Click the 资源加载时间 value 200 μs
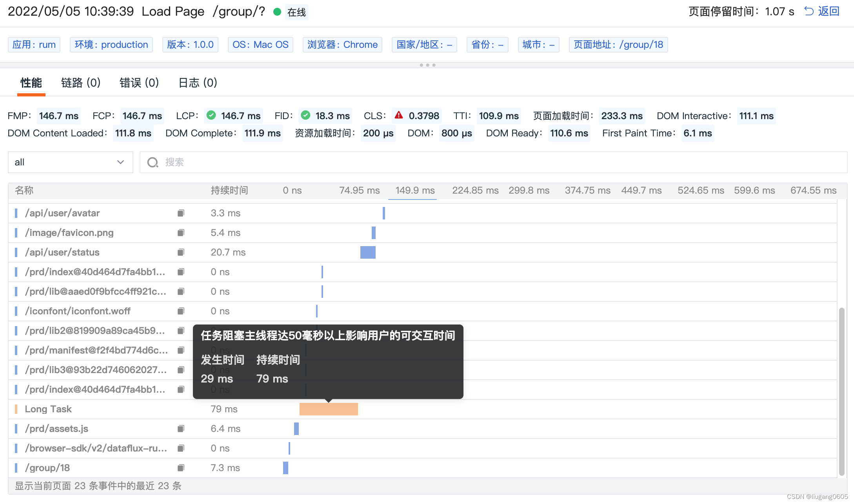Image resolution: width=854 pixels, height=504 pixels. pos(378,133)
